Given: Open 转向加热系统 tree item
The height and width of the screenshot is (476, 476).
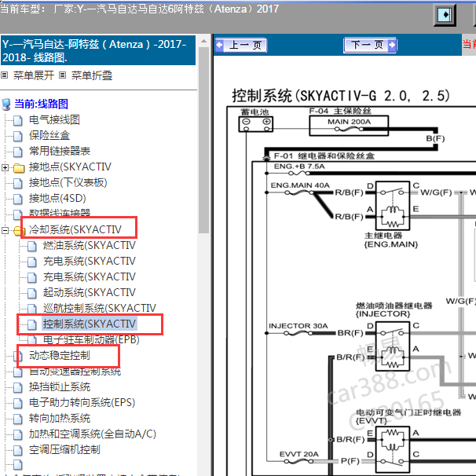Looking at the screenshot, I should coord(60,419).
